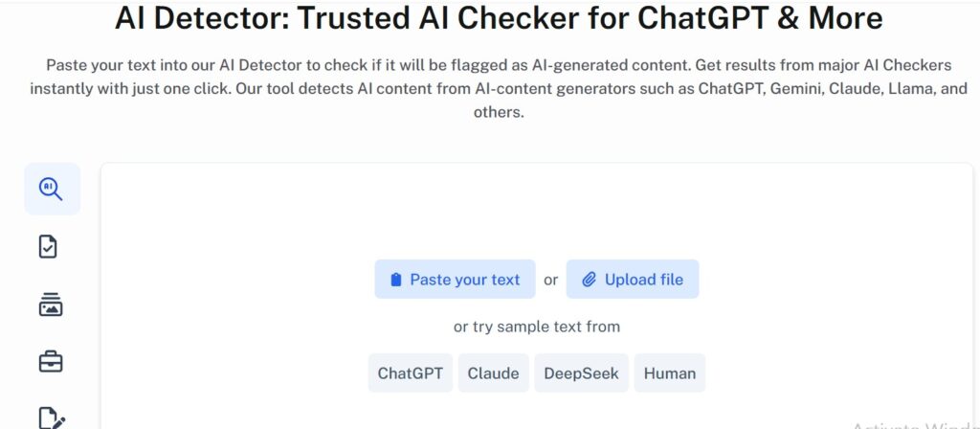Viewport: 980px width, 429px height.
Task: Click the 'or' text between the two buttons
Action: coord(550,280)
